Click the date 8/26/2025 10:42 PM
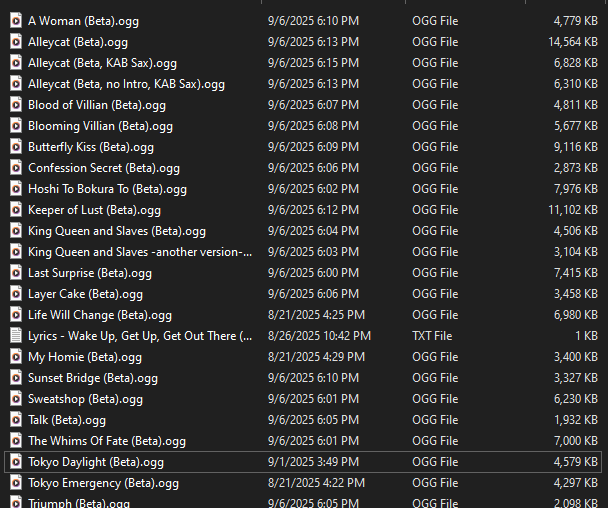The image size is (608, 508). (320, 335)
